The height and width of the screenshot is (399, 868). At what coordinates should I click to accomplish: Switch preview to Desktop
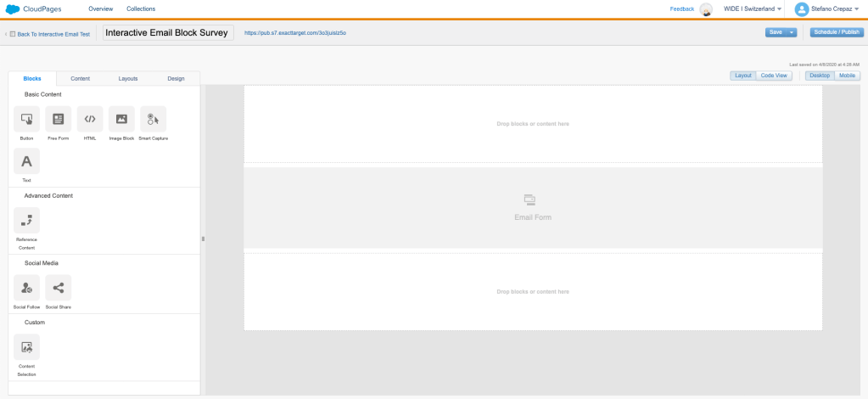(819, 76)
